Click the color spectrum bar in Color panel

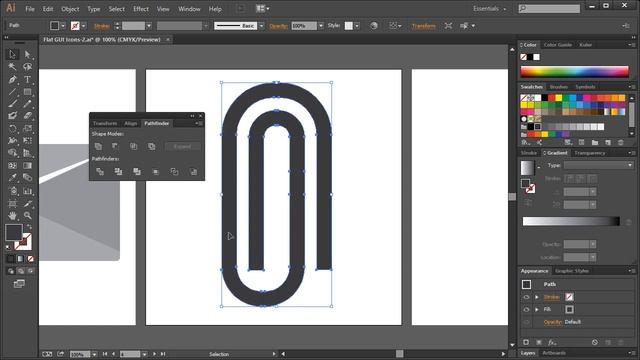[x=574, y=71]
